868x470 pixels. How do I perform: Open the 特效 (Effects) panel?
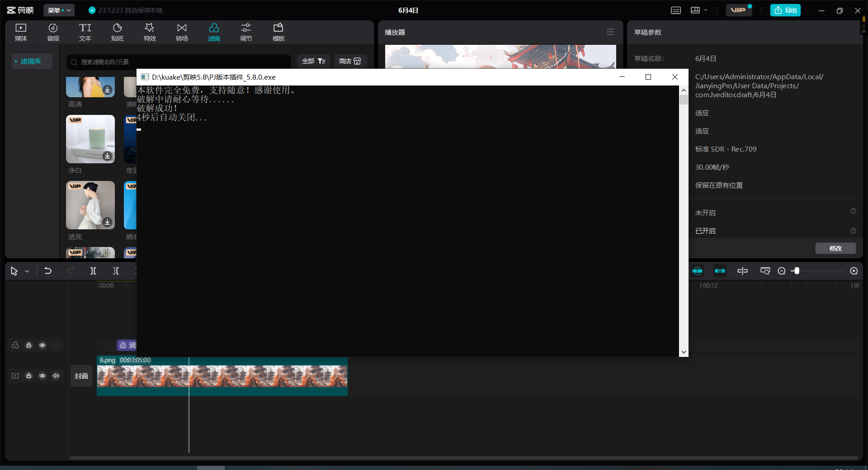tap(150, 32)
